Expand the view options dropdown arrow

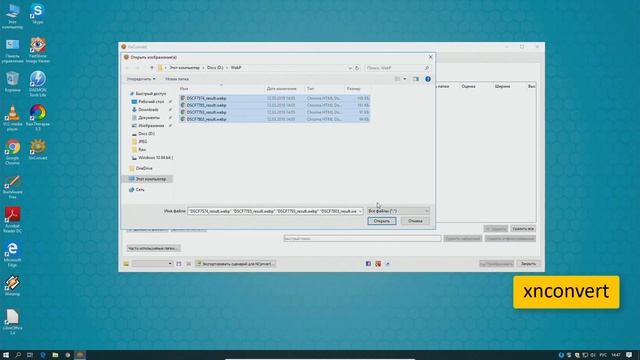pyautogui.click(x=404, y=79)
